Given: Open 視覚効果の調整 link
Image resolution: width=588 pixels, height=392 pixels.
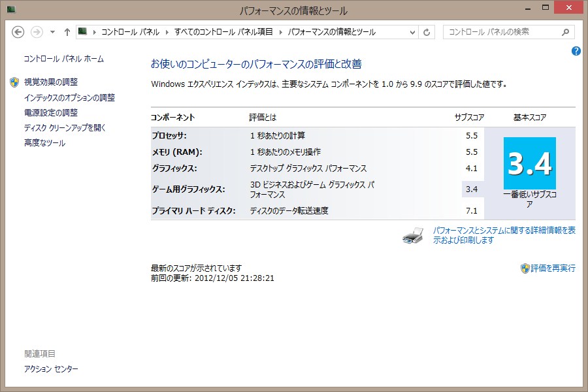Looking at the screenshot, I should tap(51, 82).
